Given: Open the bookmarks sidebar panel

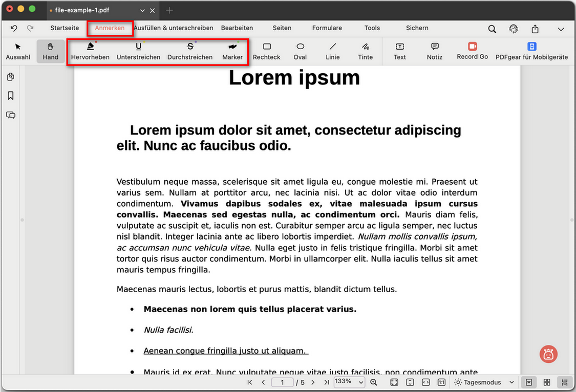Looking at the screenshot, I should pos(10,96).
